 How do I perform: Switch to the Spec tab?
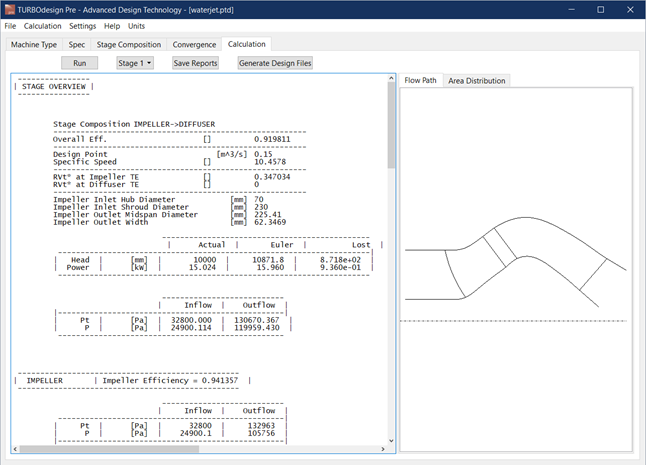[x=77, y=44]
